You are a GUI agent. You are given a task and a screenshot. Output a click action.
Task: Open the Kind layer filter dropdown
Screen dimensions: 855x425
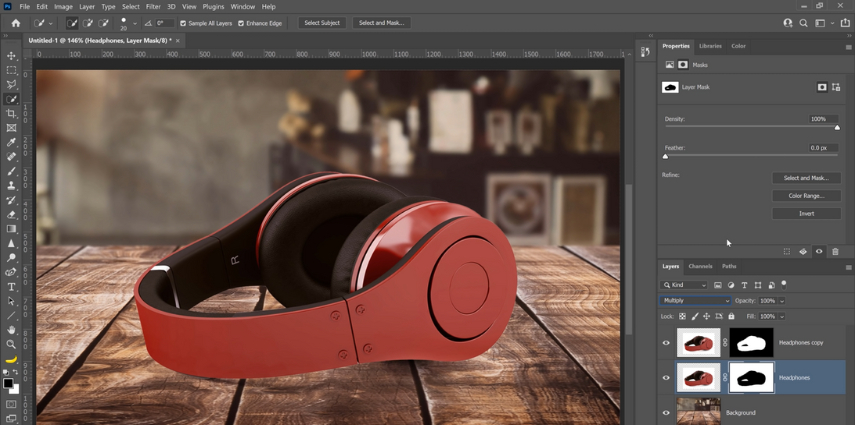pos(684,285)
